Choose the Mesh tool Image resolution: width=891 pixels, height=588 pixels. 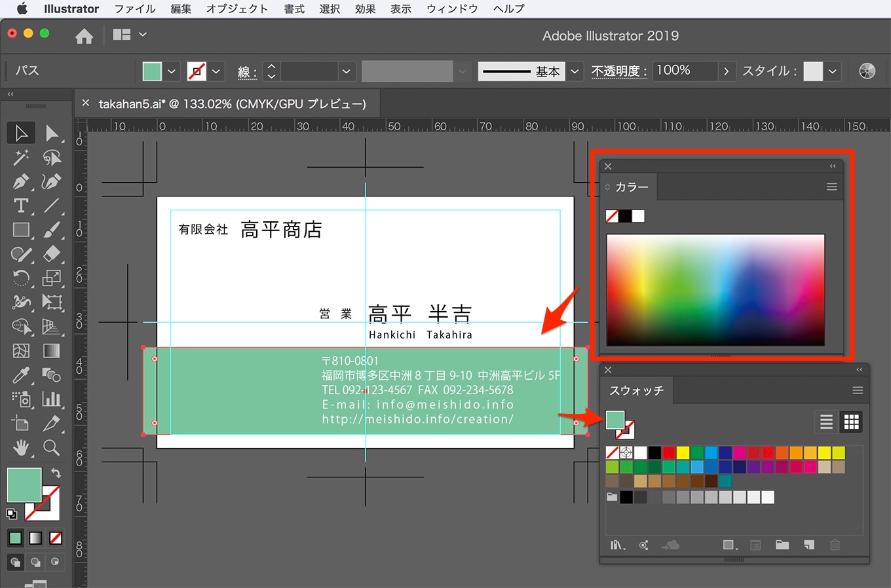(21, 351)
